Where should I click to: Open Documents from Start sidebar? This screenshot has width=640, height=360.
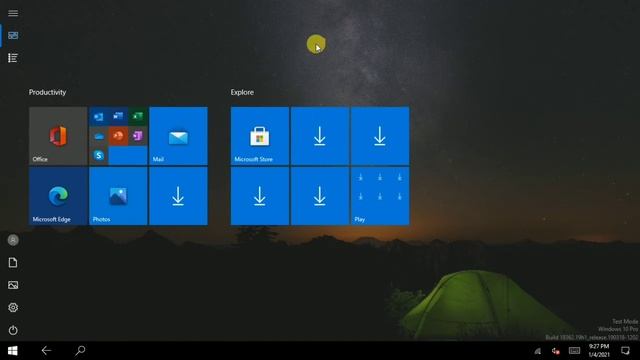click(x=13, y=262)
